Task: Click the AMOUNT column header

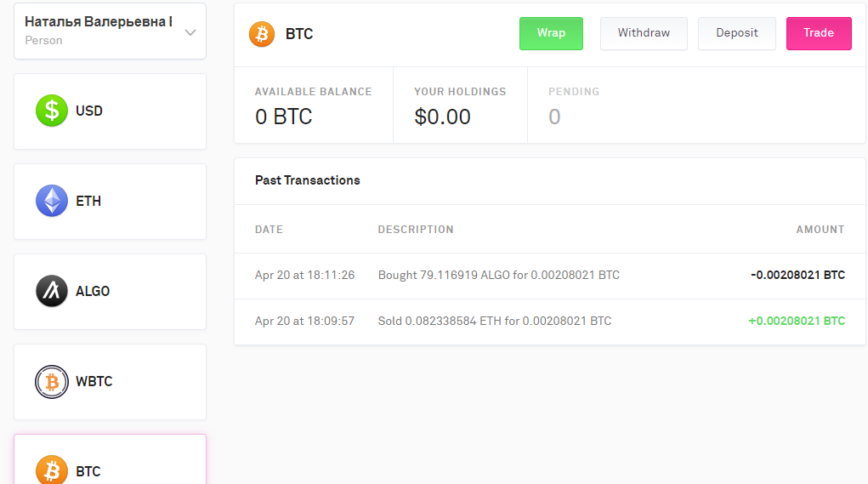Action: click(x=820, y=230)
